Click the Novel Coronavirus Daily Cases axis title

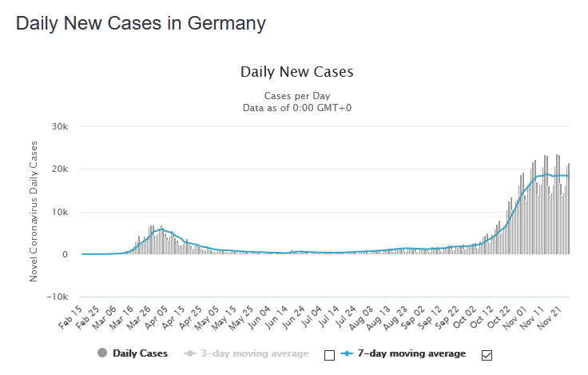point(34,211)
